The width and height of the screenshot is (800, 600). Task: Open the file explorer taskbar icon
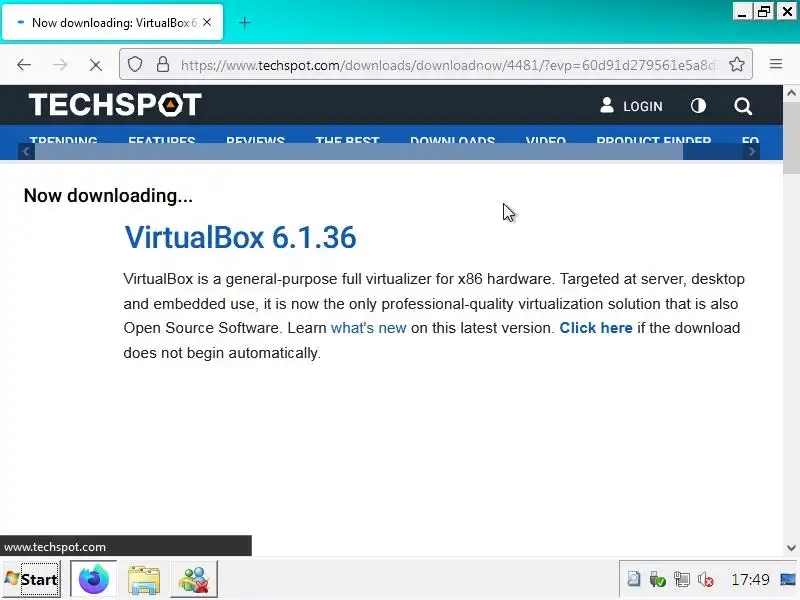[x=144, y=579]
